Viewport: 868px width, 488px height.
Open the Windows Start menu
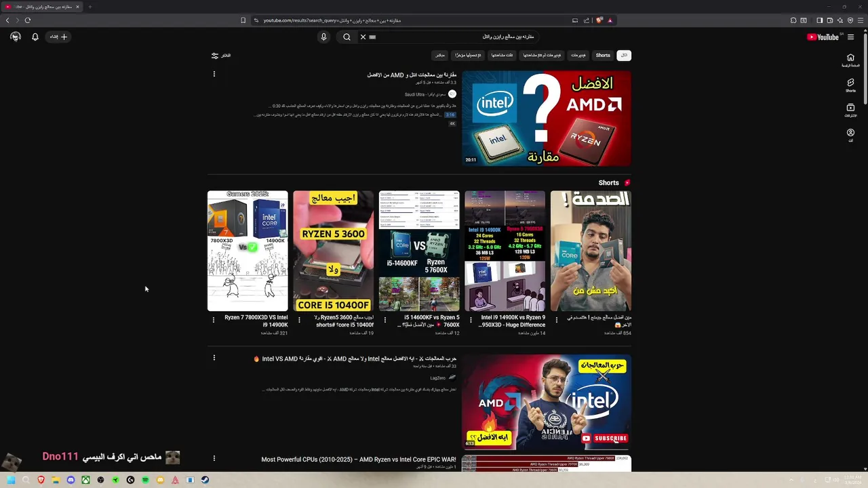11,480
